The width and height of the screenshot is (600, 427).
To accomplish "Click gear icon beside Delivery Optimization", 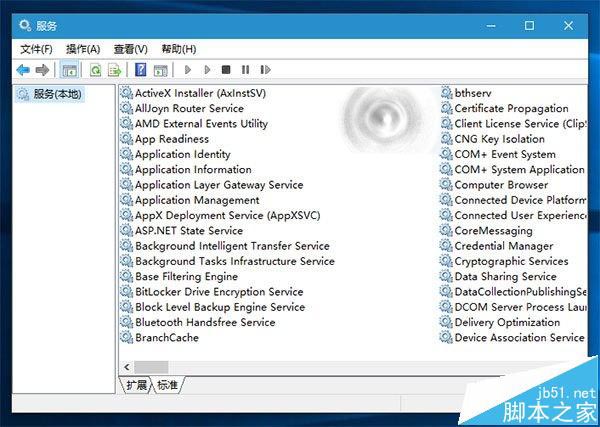I will (x=446, y=322).
